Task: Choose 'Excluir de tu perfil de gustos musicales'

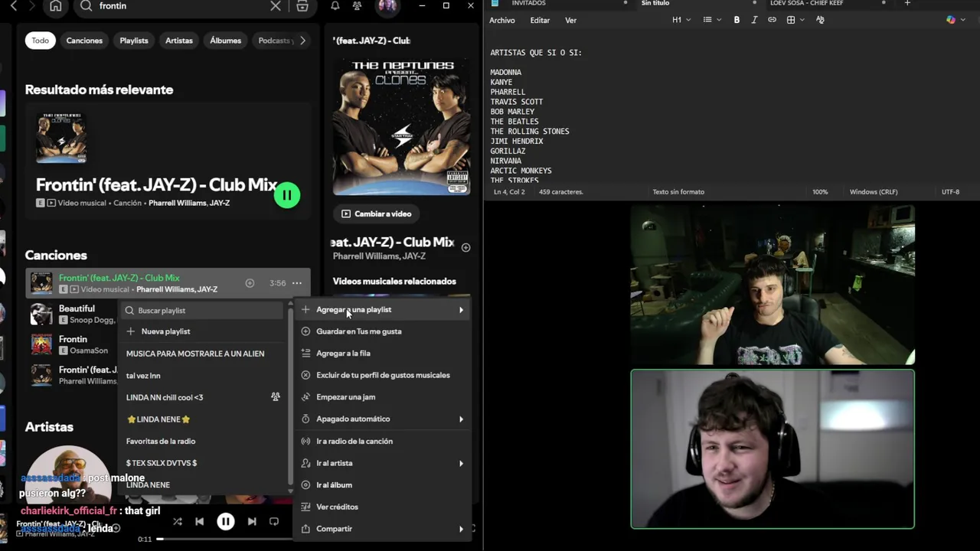Action: point(383,375)
